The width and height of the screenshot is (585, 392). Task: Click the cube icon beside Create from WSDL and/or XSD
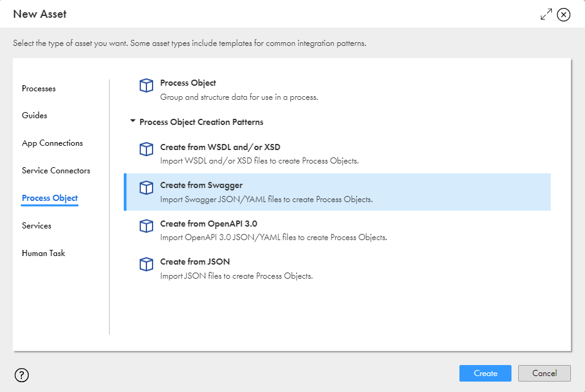(146, 149)
